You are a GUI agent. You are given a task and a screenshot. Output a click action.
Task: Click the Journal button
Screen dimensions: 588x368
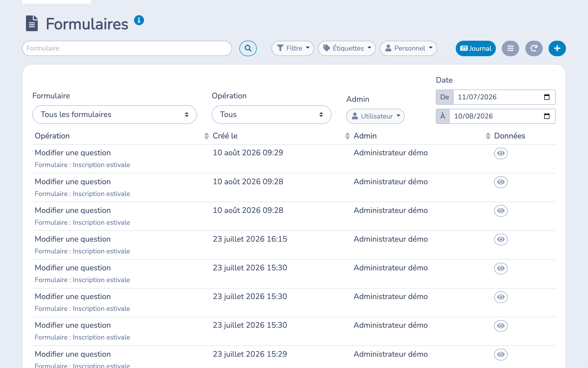(x=476, y=48)
